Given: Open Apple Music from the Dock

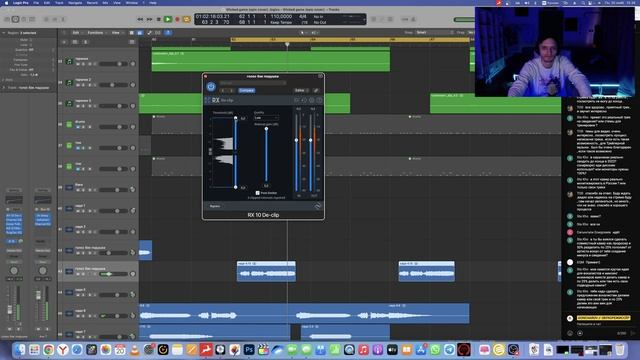Looking at the screenshot, I should point(363,349).
